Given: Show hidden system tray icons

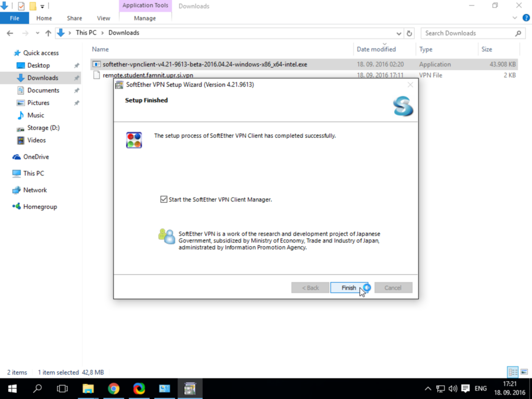Looking at the screenshot, I should (428, 389).
